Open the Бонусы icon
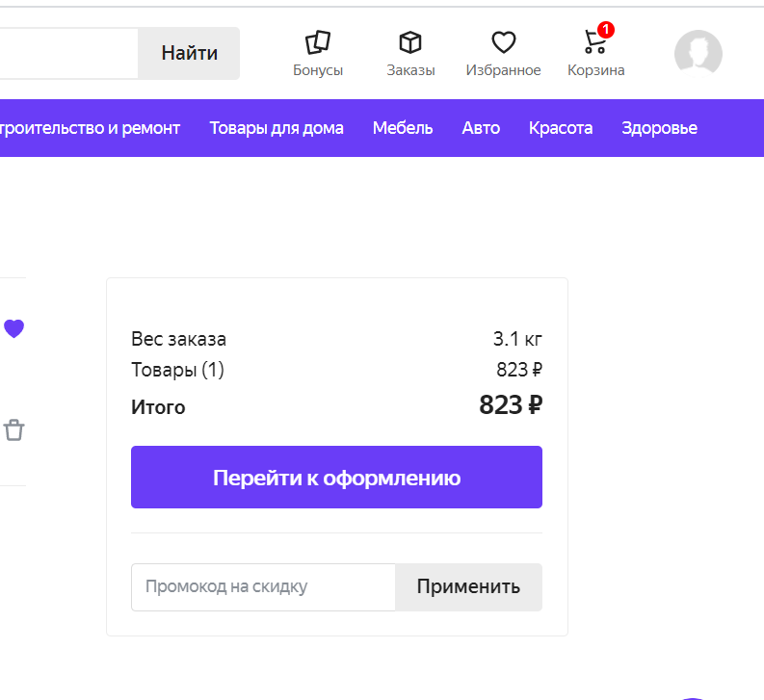This screenshot has width=764, height=700. (x=318, y=43)
